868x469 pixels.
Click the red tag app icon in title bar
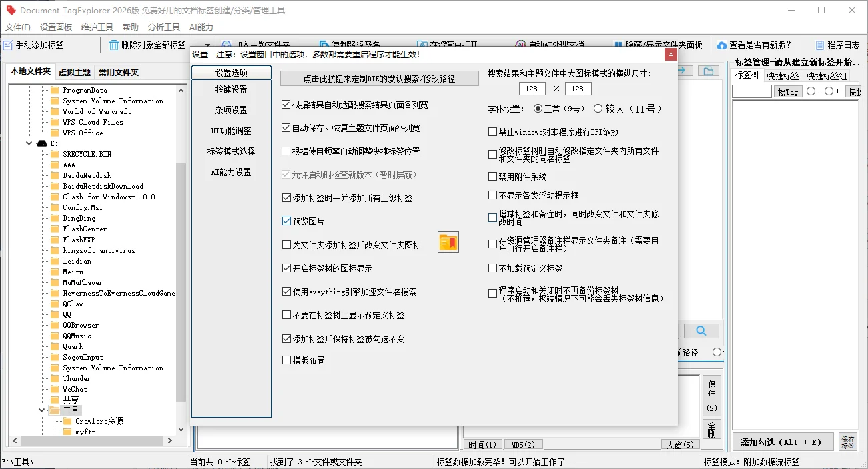coord(11,10)
